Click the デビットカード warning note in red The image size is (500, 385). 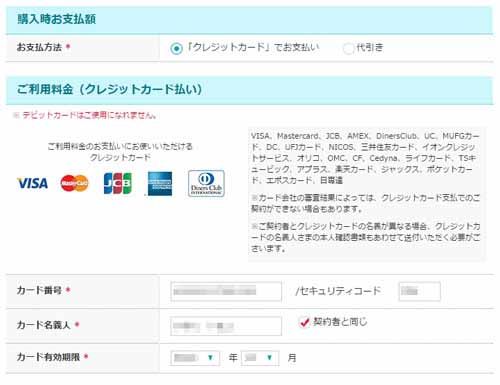[x=85, y=116]
